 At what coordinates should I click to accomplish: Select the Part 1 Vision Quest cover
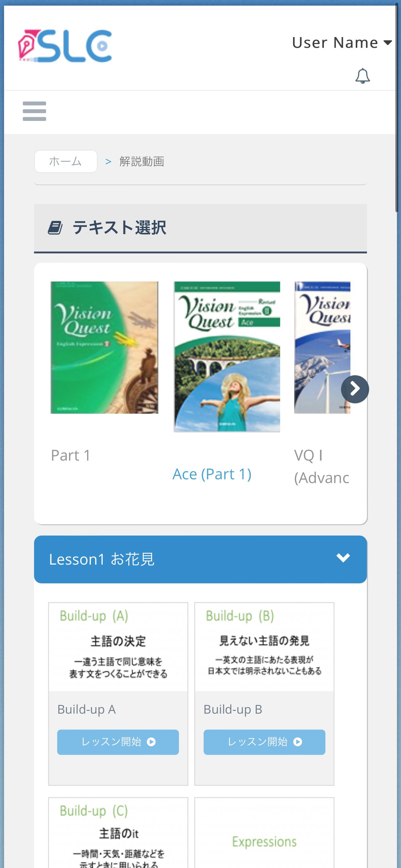click(x=104, y=347)
